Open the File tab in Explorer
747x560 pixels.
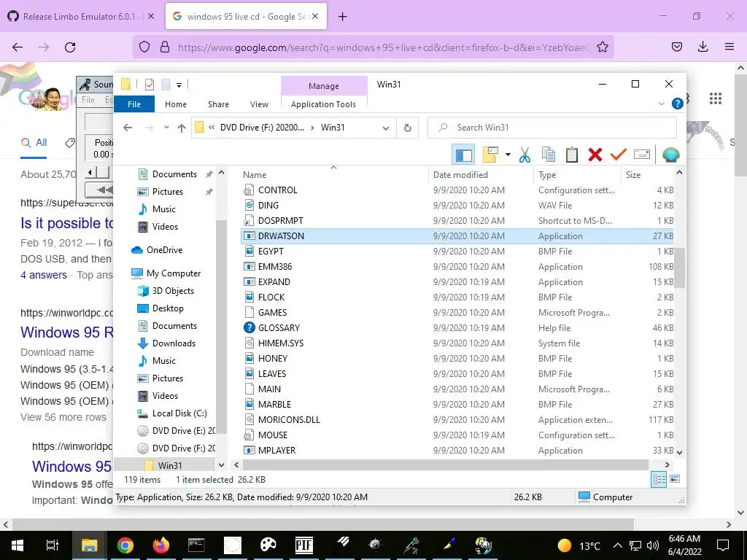point(134,104)
